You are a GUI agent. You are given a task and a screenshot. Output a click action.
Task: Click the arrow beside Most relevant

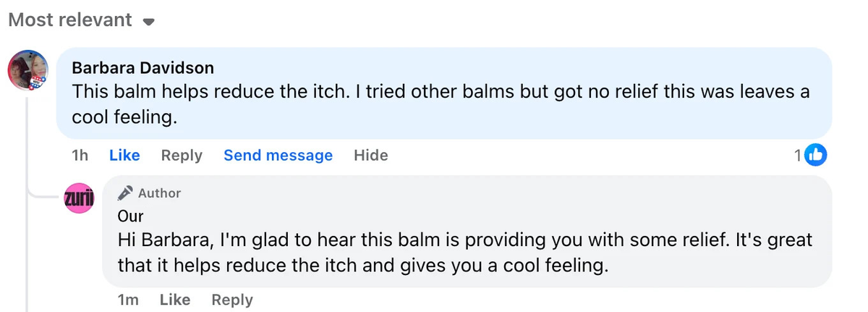pos(149,22)
